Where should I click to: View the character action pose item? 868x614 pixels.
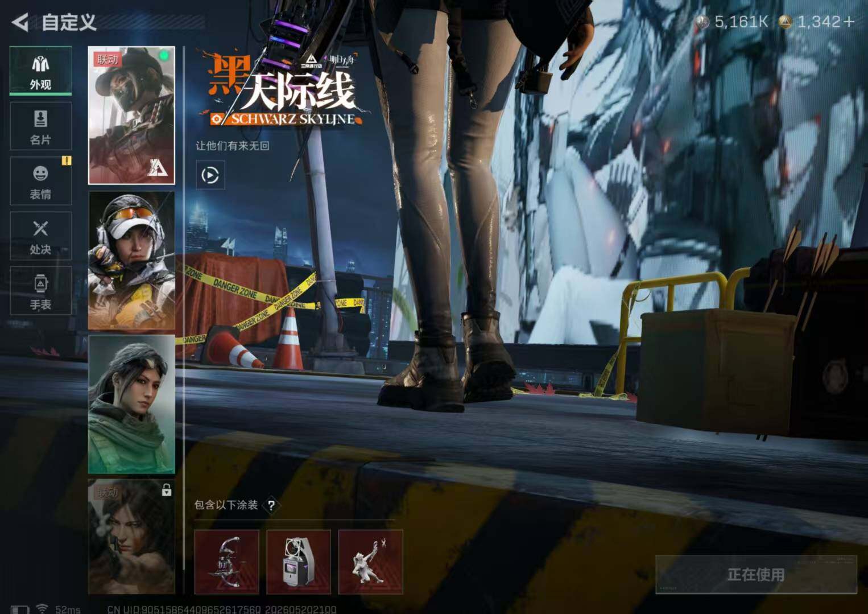coord(371,562)
